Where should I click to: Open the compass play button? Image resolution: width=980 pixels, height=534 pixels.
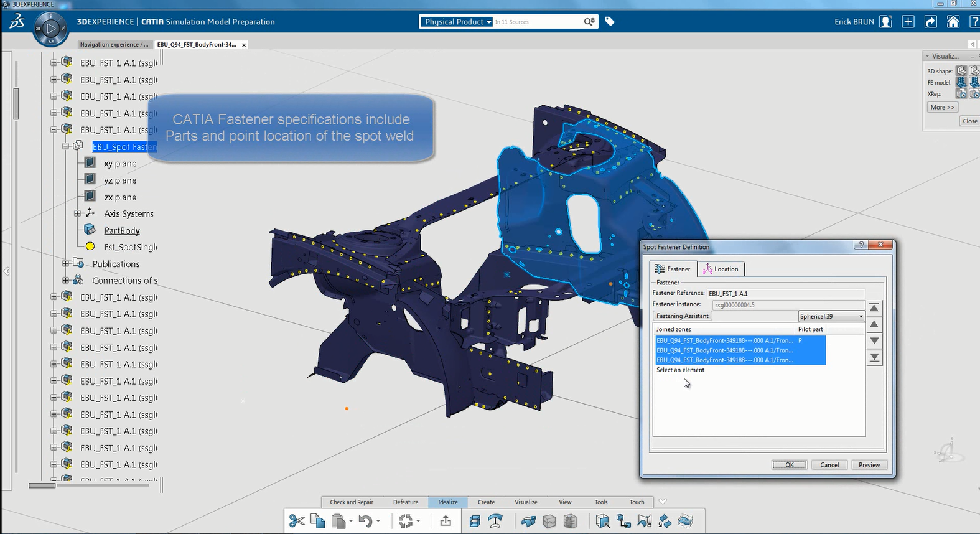click(x=51, y=28)
